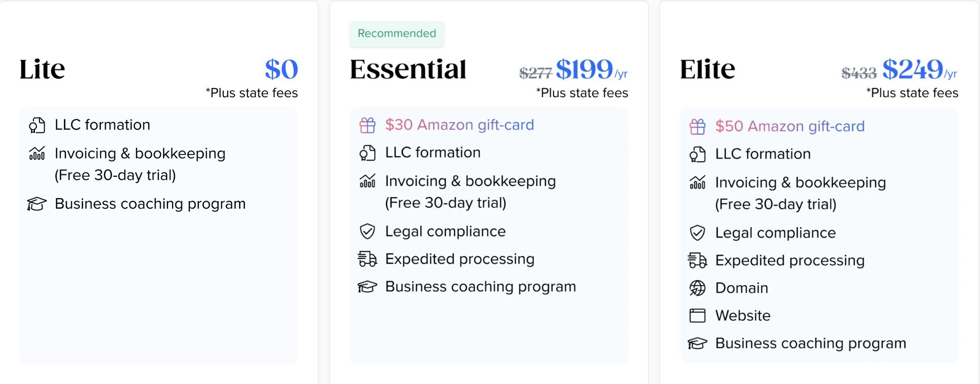Select the Lite plan heading
Viewport: 980px width, 384px height.
pyautogui.click(x=42, y=69)
